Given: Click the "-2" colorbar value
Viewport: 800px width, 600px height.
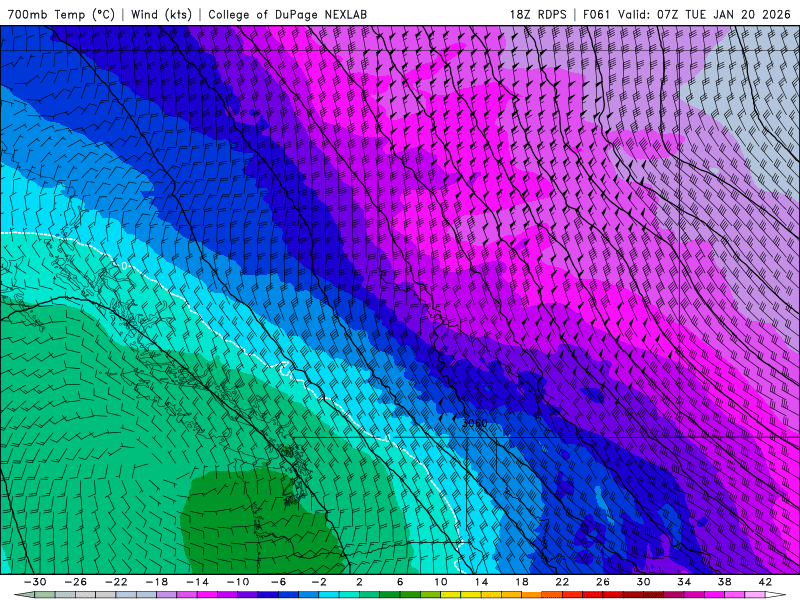Looking at the screenshot, I should point(319,582).
